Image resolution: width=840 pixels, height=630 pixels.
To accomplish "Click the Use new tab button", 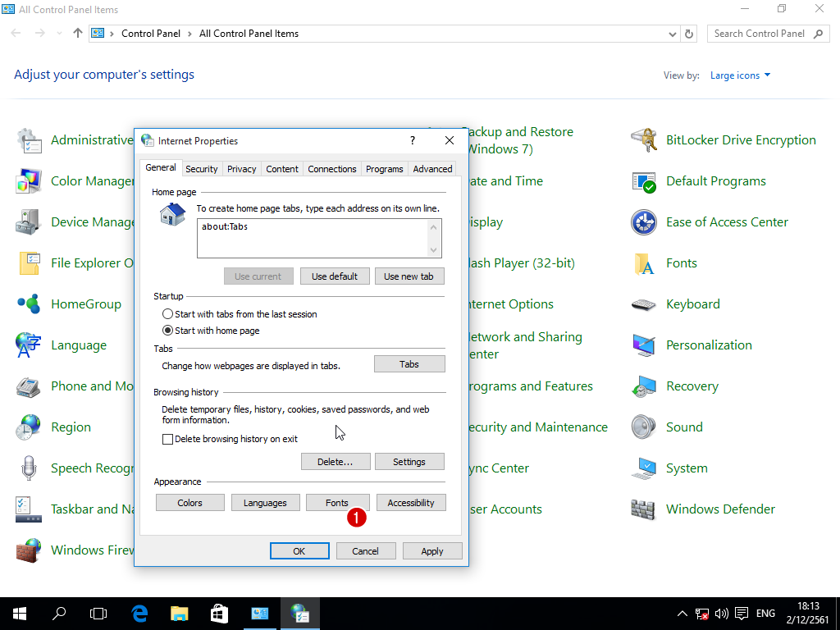I will (x=409, y=276).
